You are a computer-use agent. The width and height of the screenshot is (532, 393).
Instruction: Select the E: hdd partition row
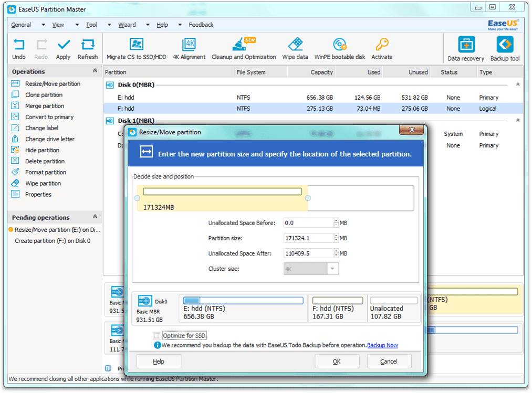[312, 97]
